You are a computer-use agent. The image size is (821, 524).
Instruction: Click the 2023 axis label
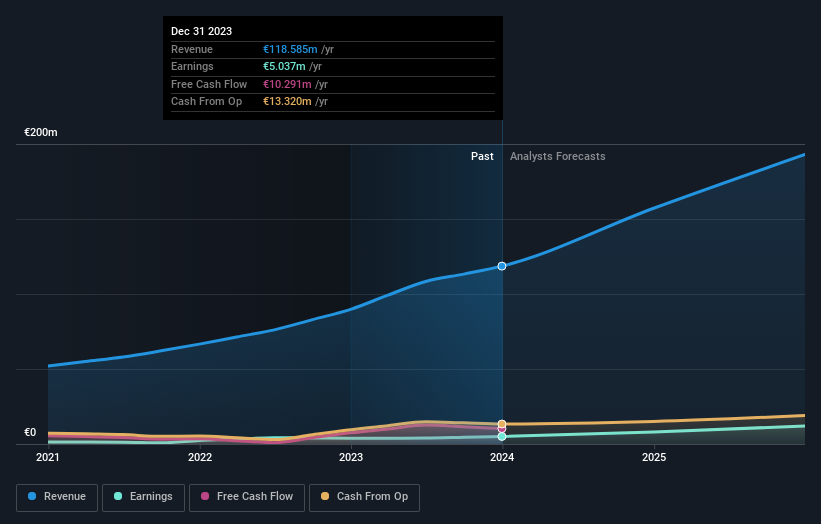[x=351, y=457]
